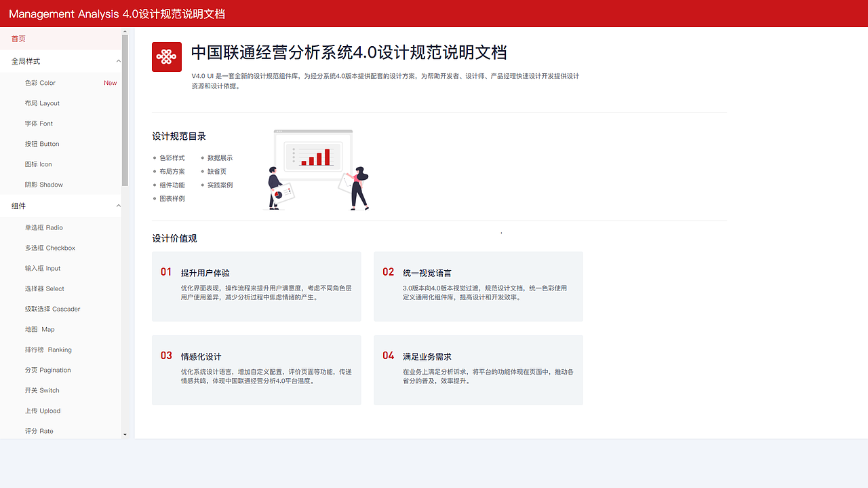Click the 布局方案 catalog link
The image size is (868, 488).
[172, 171]
